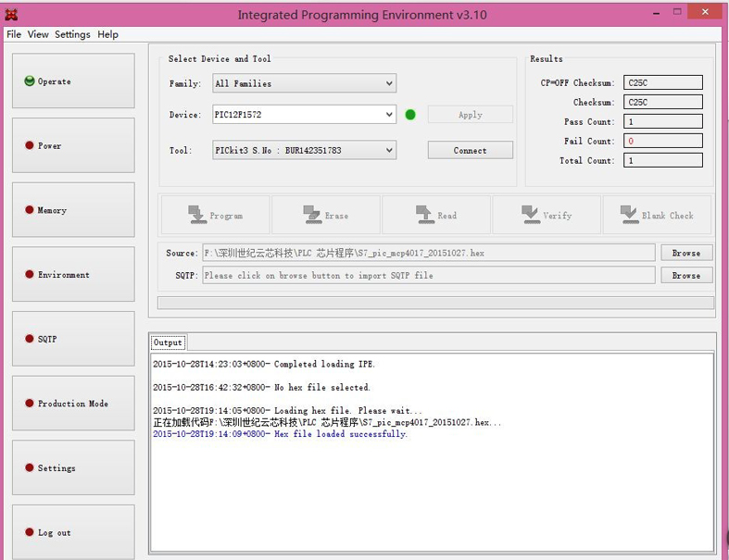Select the Output tab
The width and height of the screenshot is (729, 560).
click(x=168, y=342)
